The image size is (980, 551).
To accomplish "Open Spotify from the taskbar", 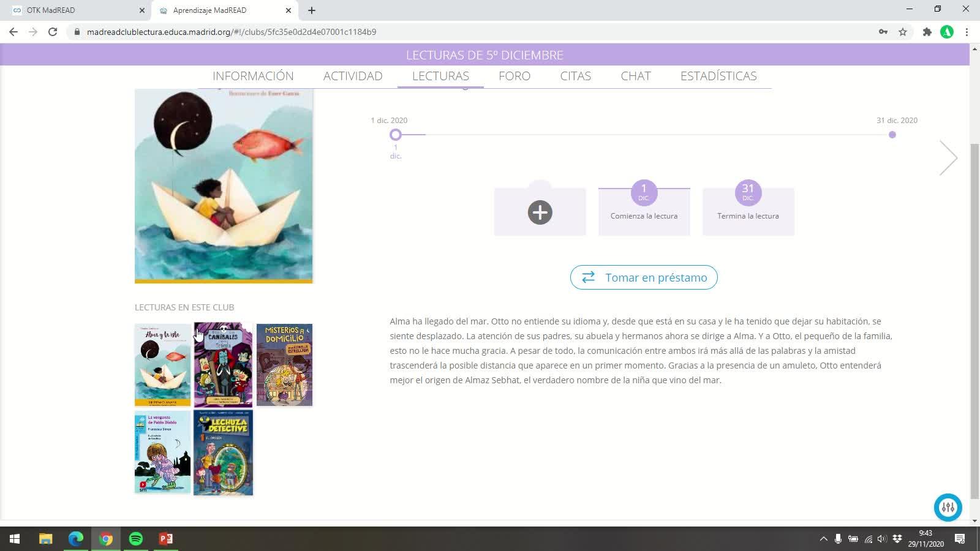I will click(x=136, y=539).
